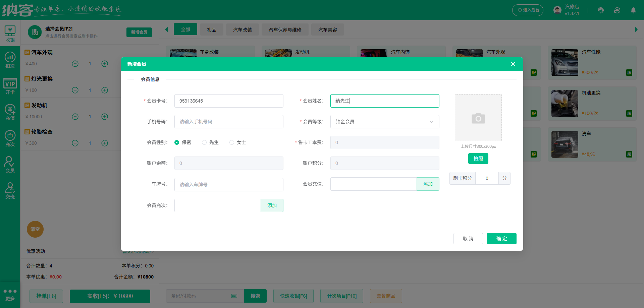
Task: Click the sync icon in the top bar
Action: (x=617, y=10)
